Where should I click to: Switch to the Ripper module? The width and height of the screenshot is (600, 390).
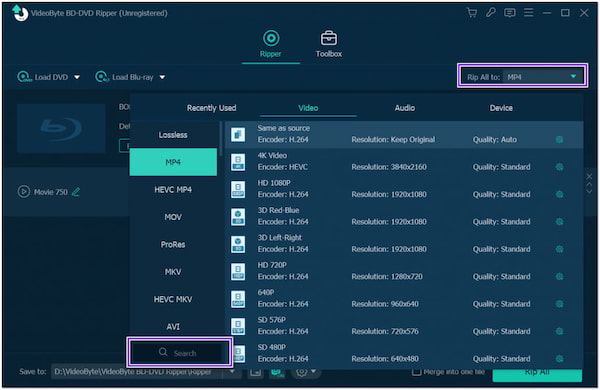click(x=271, y=44)
